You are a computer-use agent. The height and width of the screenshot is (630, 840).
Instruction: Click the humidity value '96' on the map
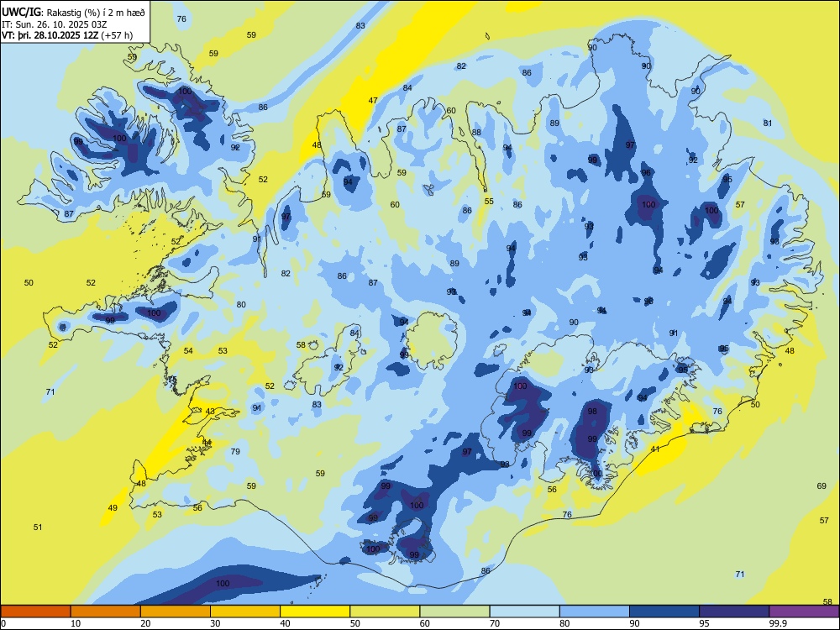click(x=646, y=172)
